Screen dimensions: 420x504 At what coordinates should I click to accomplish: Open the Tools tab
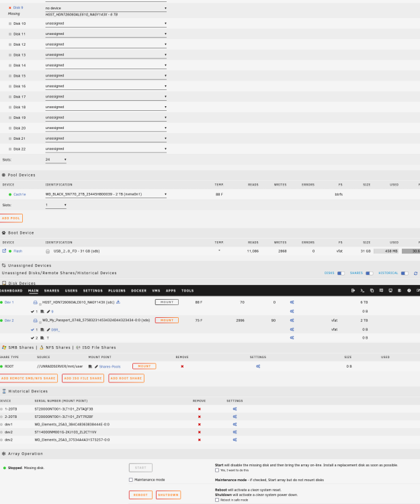[x=187, y=290]
